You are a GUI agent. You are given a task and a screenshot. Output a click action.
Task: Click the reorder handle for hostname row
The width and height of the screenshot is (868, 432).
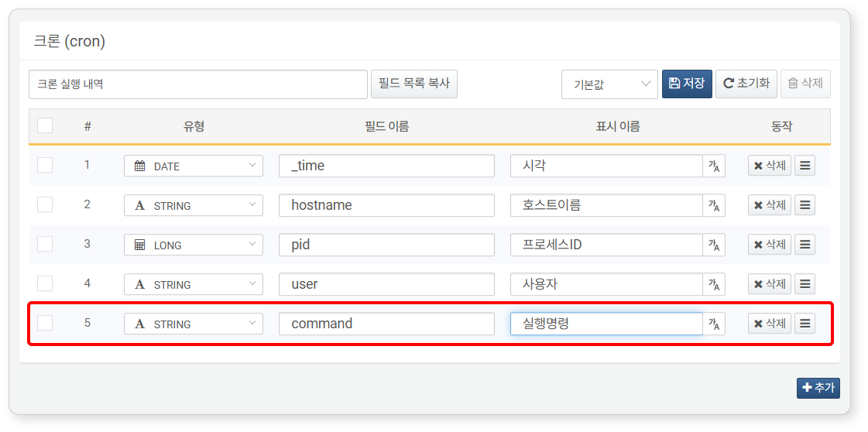pos(805,206)
